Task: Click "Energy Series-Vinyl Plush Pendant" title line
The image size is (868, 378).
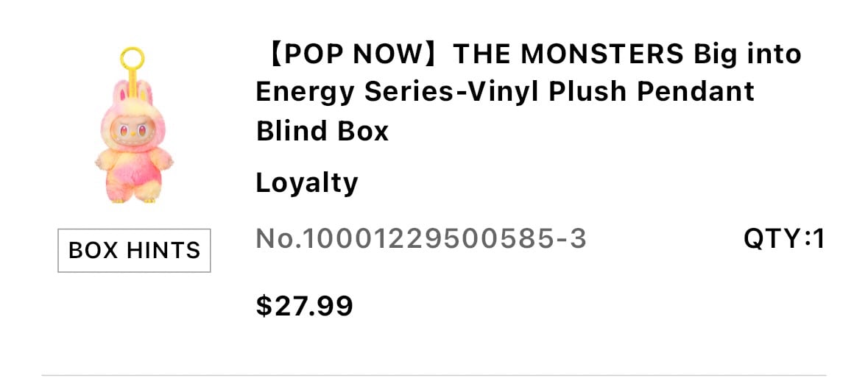Action: coord(505,92)
